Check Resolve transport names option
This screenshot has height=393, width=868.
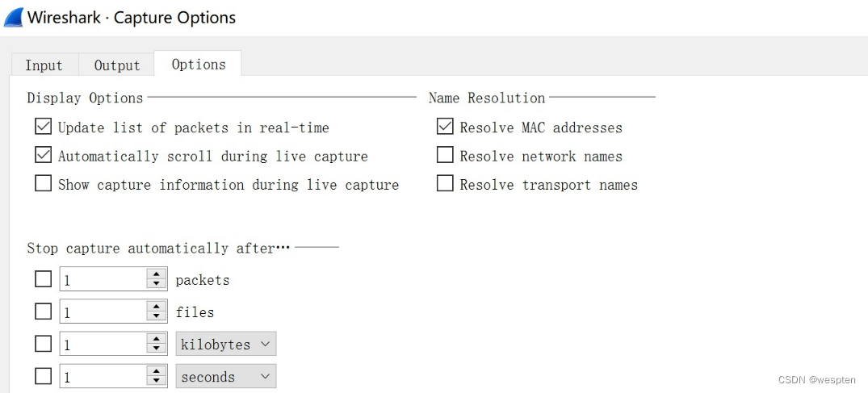(445, 184)
